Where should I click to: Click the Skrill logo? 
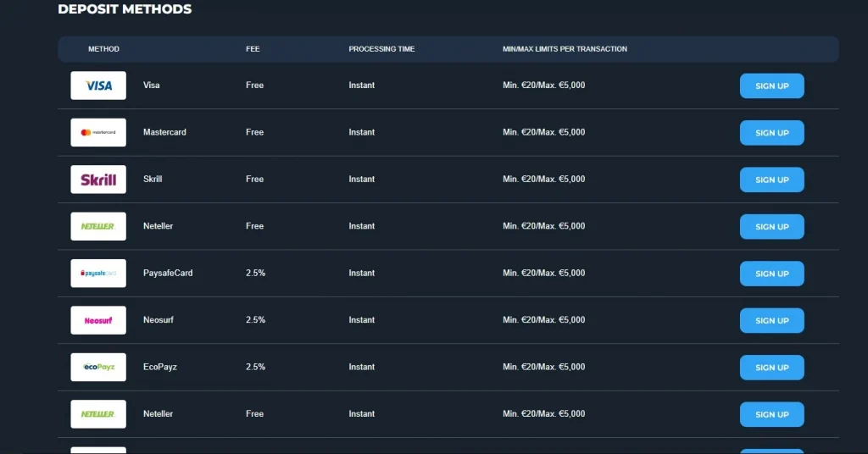tap(98, 180)
